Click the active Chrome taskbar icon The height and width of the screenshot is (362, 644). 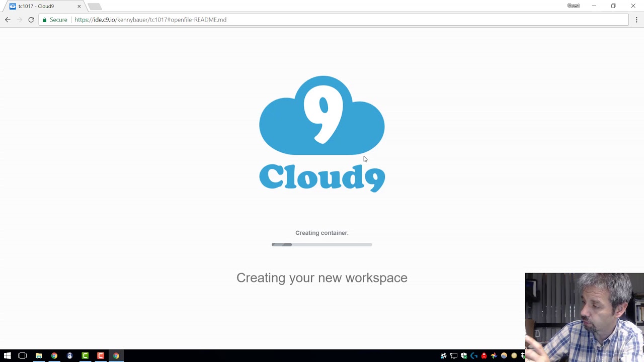tap(116, 356)
